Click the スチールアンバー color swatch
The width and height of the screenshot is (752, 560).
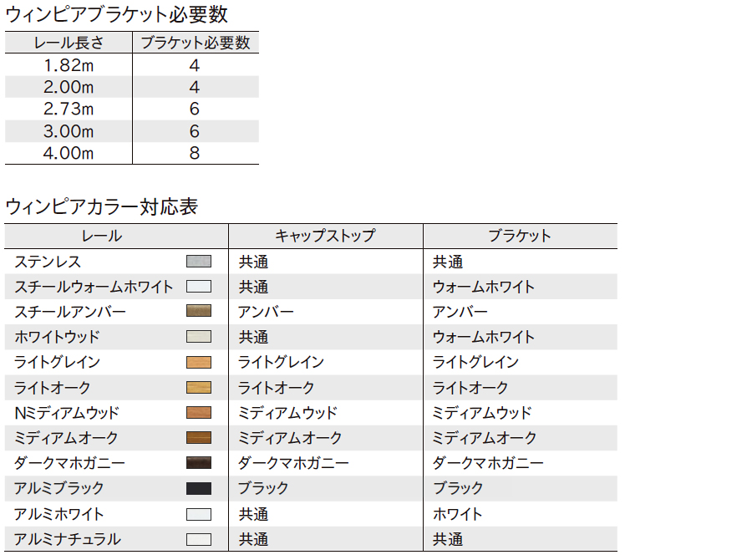click(x=199, y=312)
